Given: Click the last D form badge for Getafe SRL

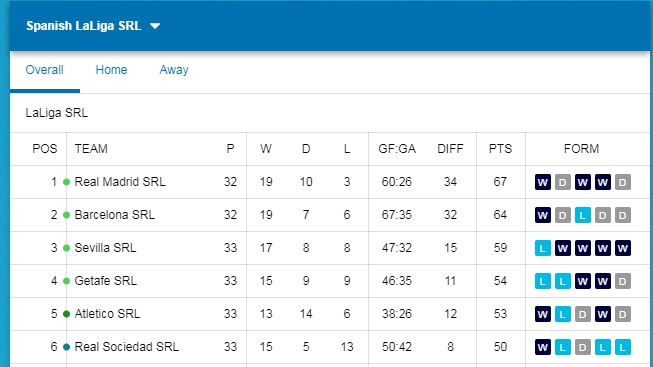Looking at the screenshot, I should pos(623,281).
